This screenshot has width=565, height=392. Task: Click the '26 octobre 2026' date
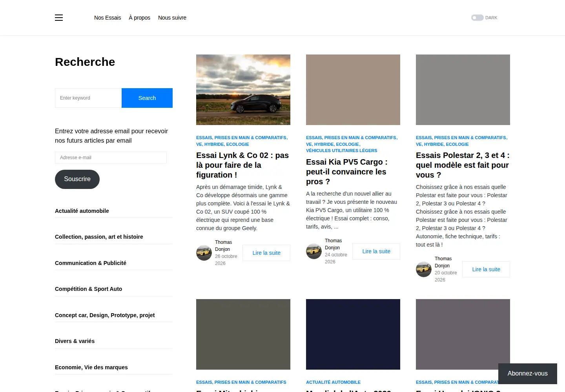(x=226, y=260)
